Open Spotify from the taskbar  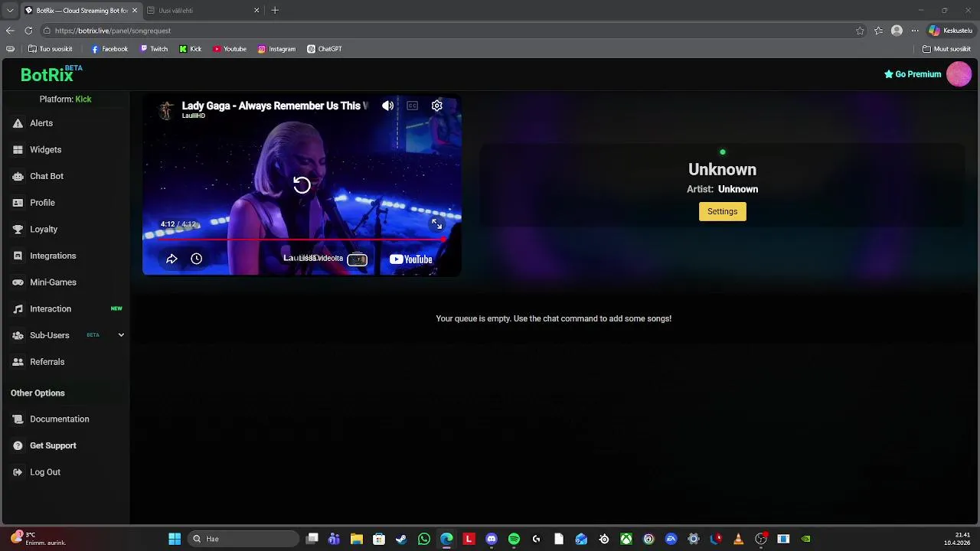(514, 539)
